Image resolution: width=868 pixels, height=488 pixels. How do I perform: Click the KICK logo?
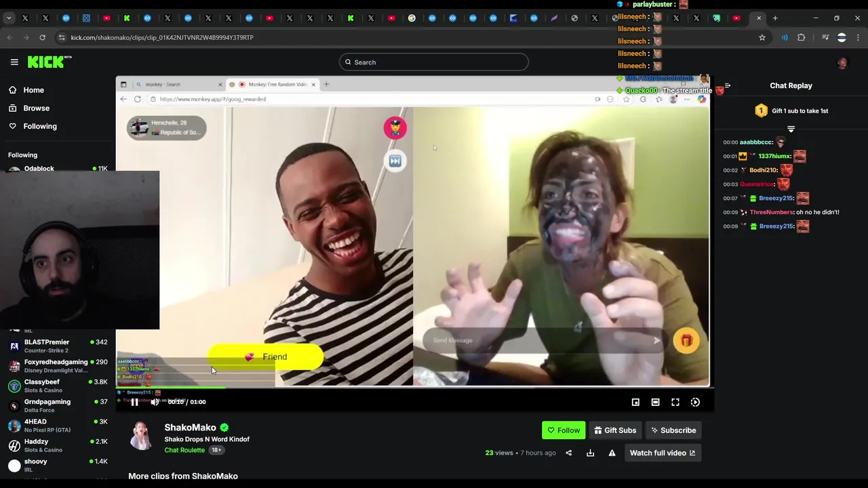(50, 62)
